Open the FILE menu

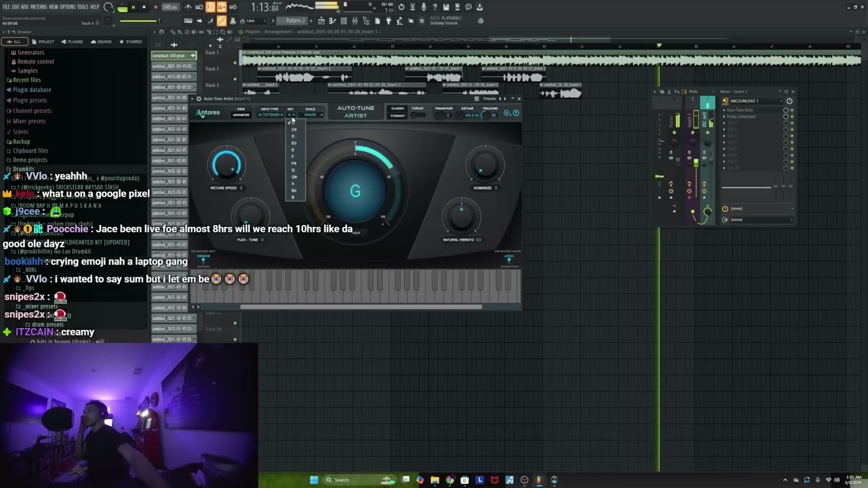[6, 7]
